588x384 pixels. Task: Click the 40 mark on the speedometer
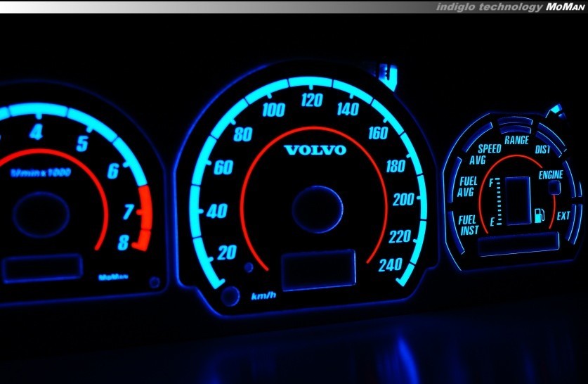click(x=217, y=211)
